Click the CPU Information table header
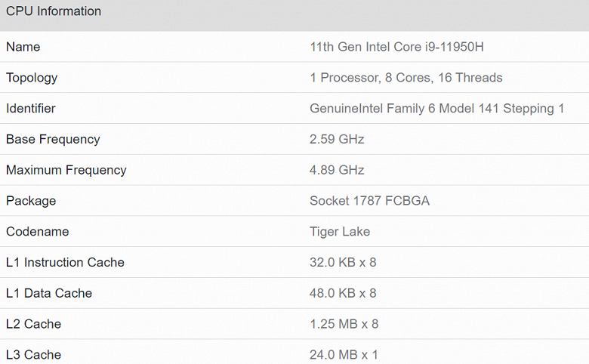589x364 pixels. [x=54, y=12]
